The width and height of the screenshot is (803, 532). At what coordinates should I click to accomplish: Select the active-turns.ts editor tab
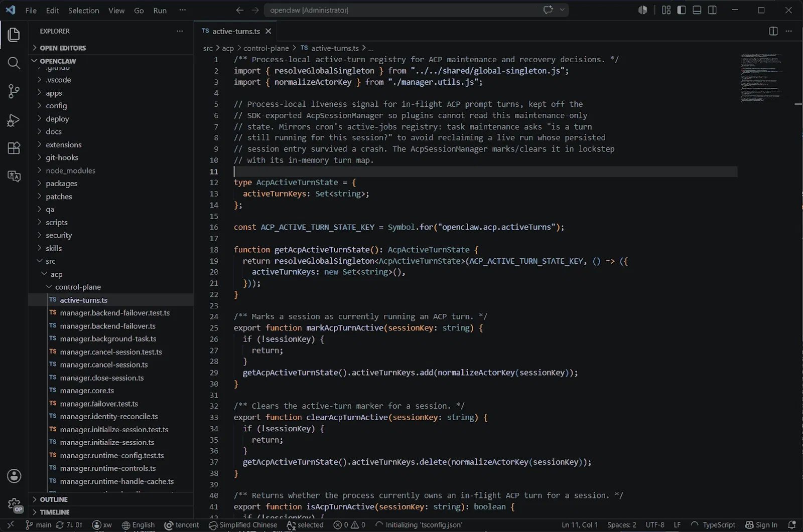(235, 31)
